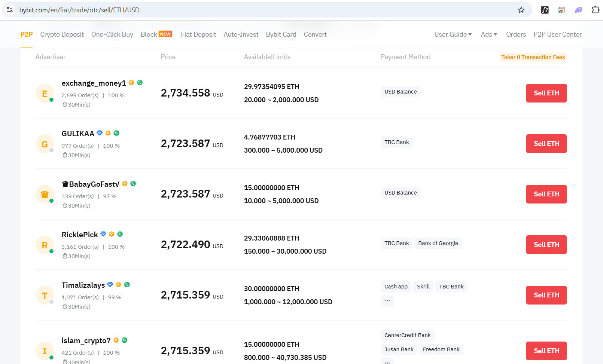Screen dimensions: 603x364
Task: Open the Block NEW tab
Action: point(156,34)
